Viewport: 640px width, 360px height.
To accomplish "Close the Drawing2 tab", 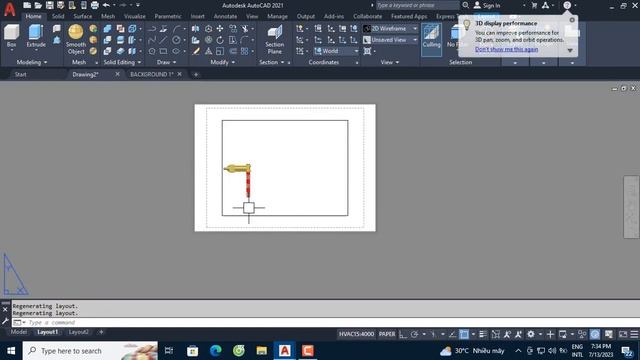I will pyautogui.click(x=118, y=74).
